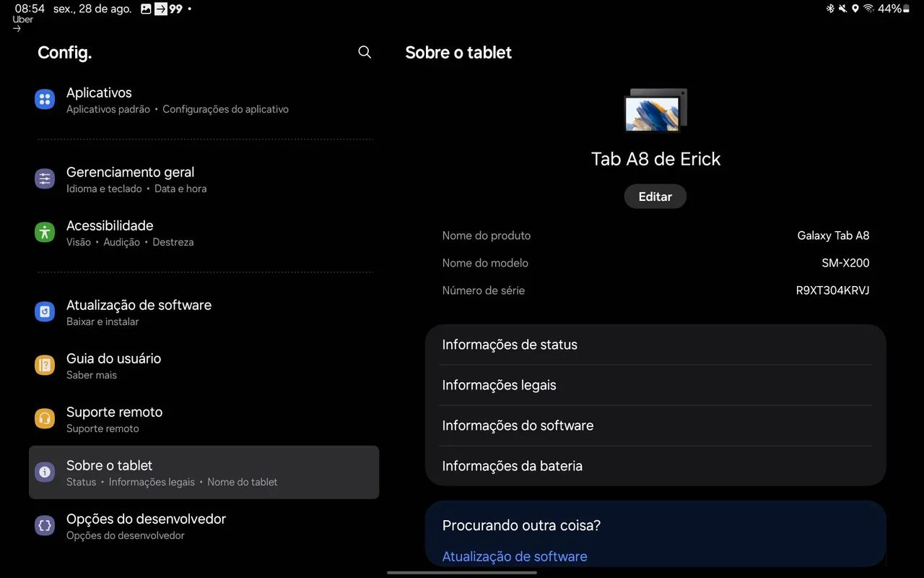Screen dimensions: 924x578
Task: Tap the battery indicator icon
Action: tap(906, 9)
